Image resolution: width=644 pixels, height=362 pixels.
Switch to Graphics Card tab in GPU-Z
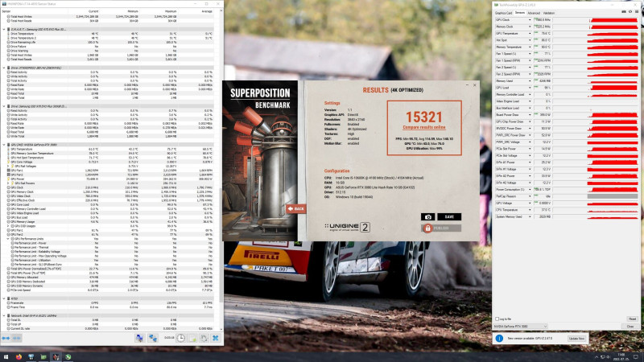pos(503,13)
